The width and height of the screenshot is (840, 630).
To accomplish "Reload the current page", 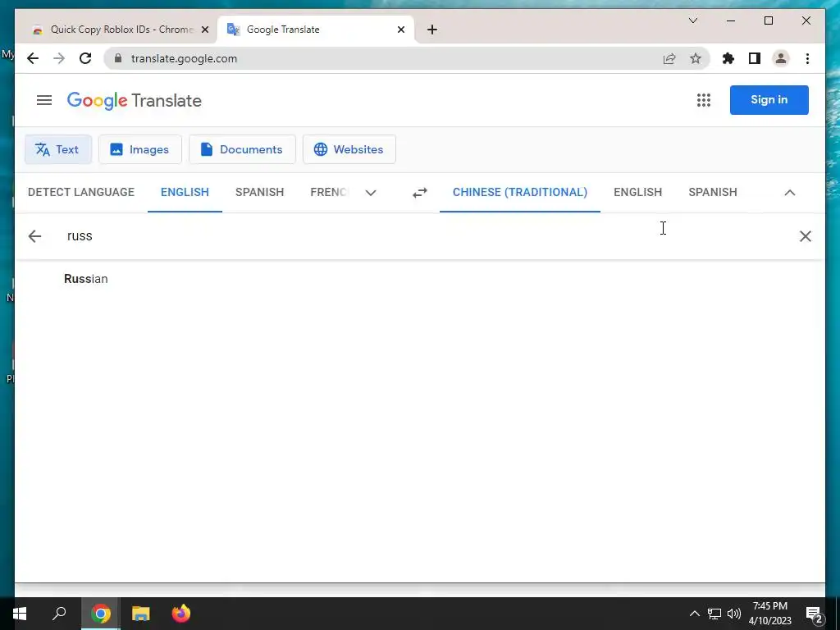I will 85,58.
